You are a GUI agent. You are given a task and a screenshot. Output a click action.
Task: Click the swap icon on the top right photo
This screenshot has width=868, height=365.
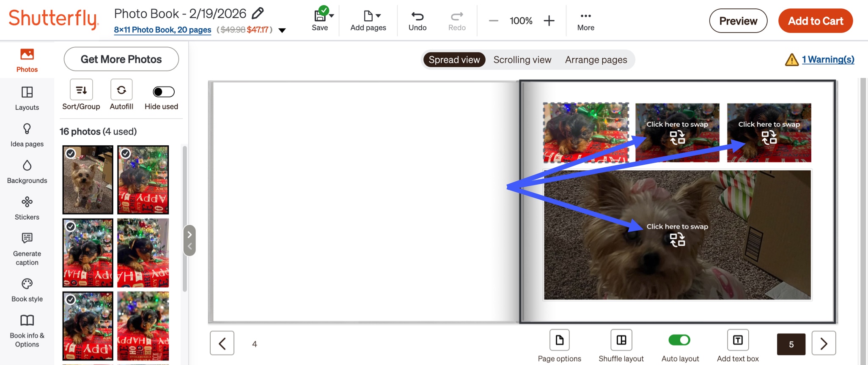click(769, 137)
